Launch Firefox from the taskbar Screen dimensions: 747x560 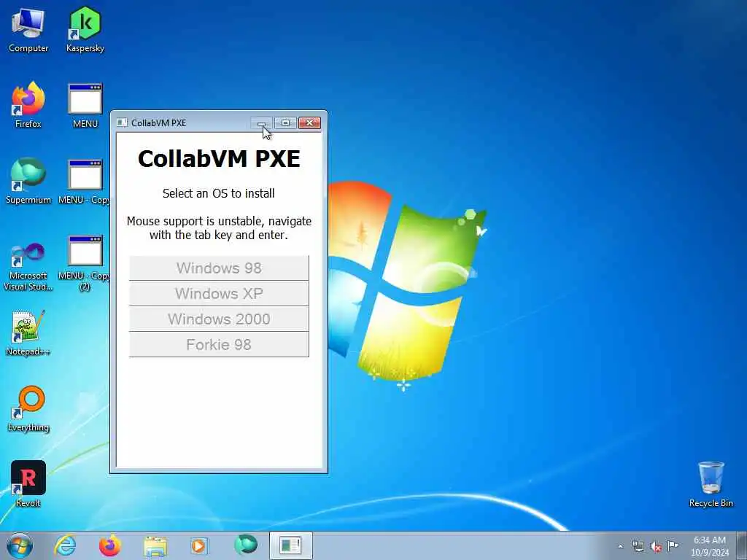click(110, 545)
